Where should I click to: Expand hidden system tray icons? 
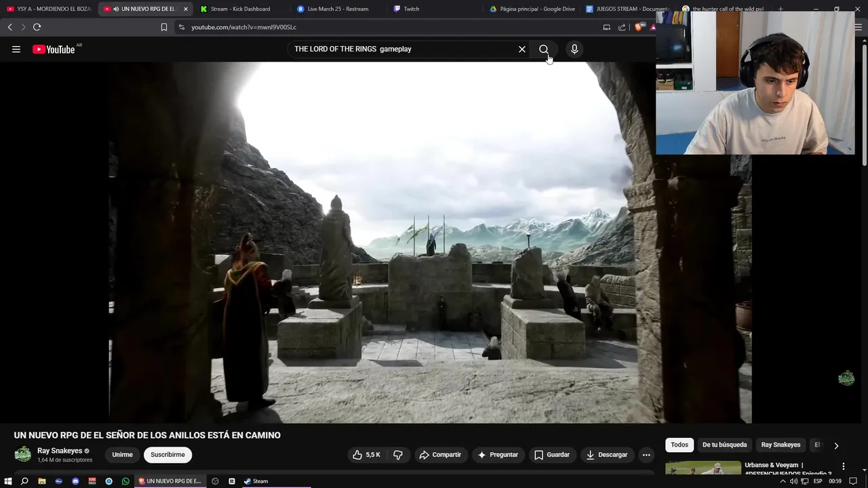[x=783, y=481]
